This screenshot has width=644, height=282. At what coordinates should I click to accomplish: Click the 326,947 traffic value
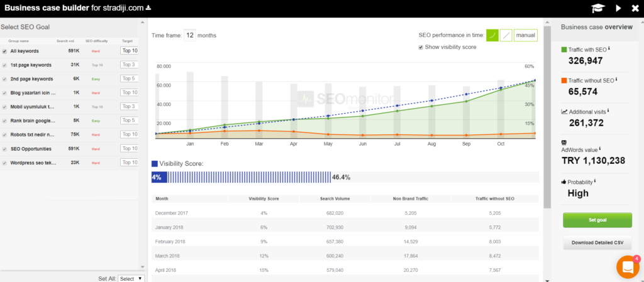pos(586,61)
